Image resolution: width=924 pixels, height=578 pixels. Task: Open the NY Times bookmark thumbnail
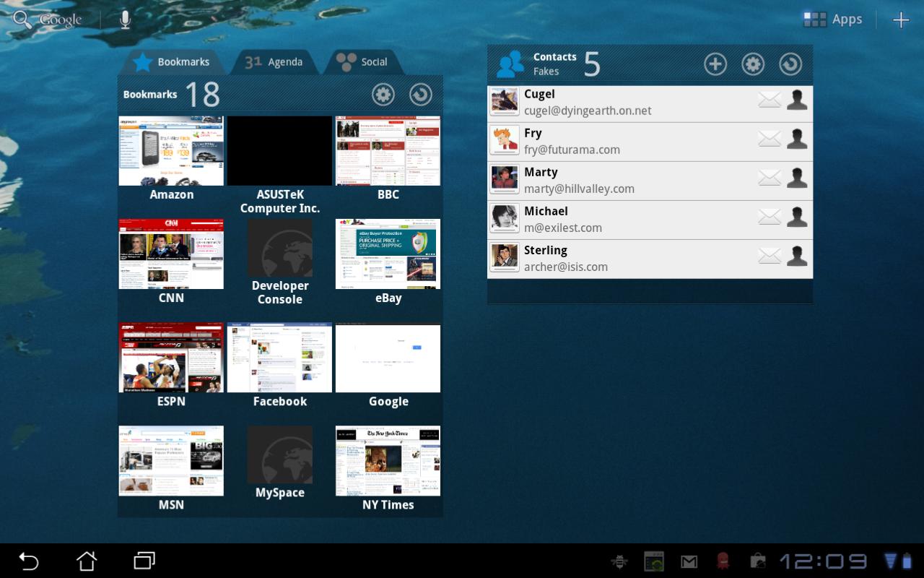pyautogui.click(x=388, y=461)
